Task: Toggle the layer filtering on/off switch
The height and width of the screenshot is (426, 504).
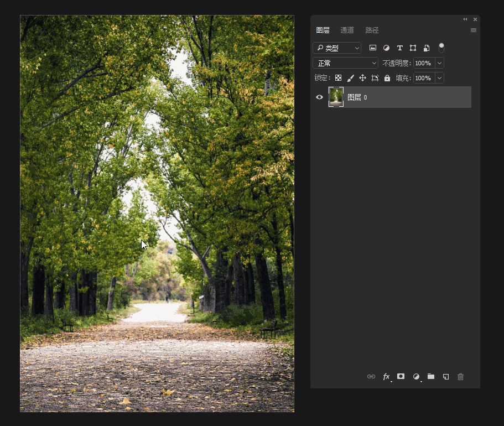Action: [441, 48]
